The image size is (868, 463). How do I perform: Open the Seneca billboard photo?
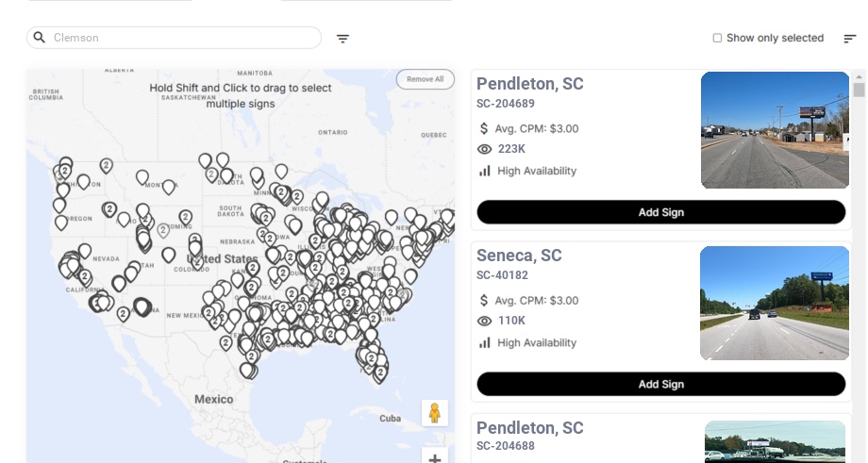pyautogui.click(x=774, y=303)
